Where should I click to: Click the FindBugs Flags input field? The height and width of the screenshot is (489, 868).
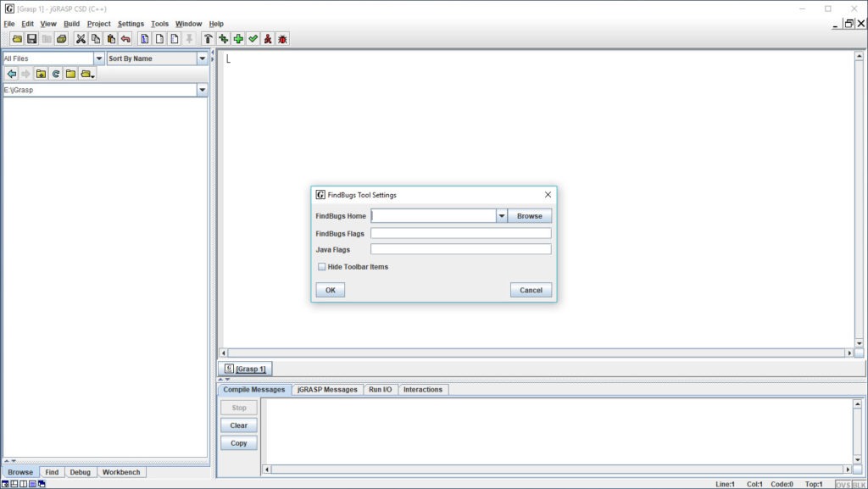click(x=460, y=233)
